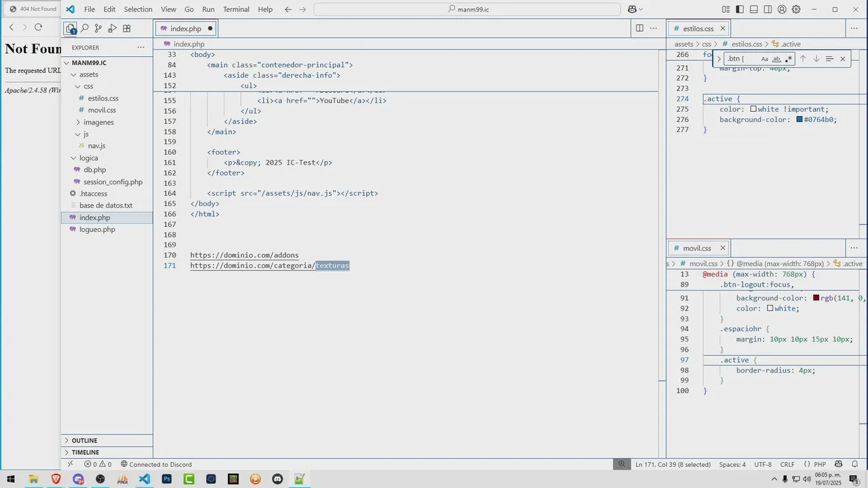
Task: Click Spaces: 4 indentation setting
Action: tap(732, 464)
